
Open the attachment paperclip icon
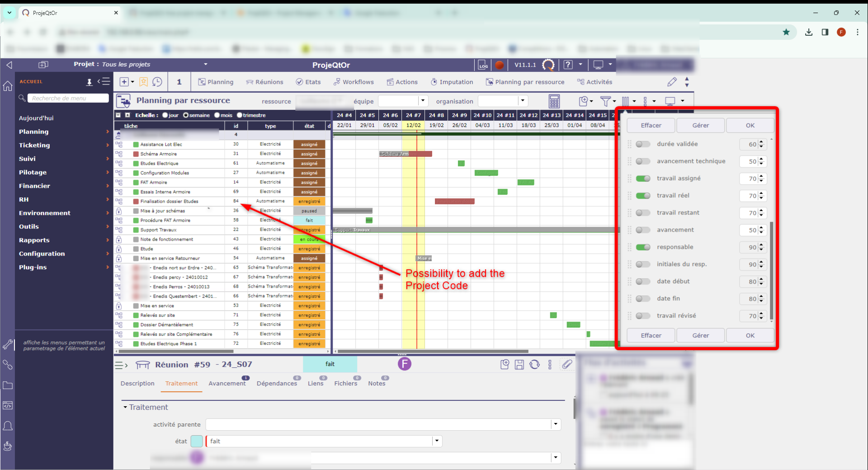pos(567,364)
